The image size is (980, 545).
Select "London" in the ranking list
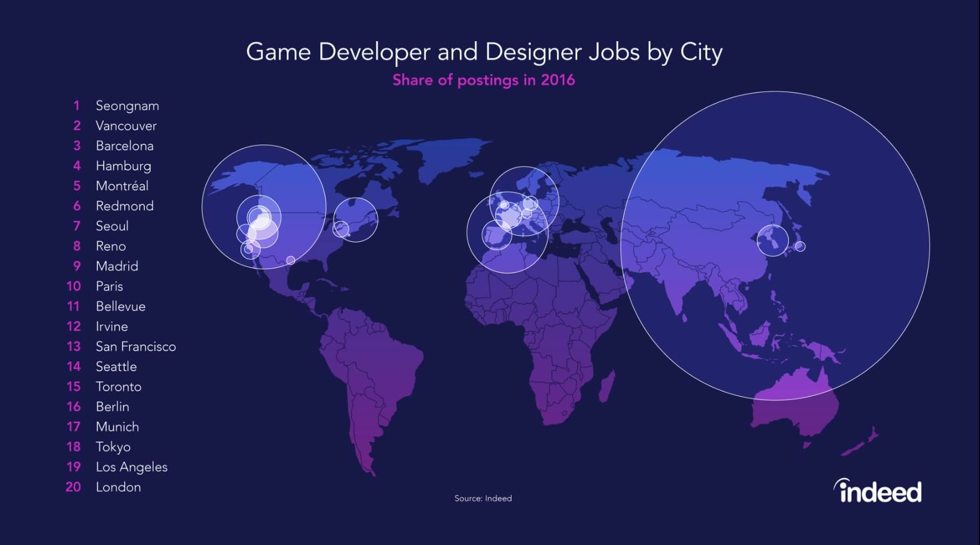click(118, 487)
